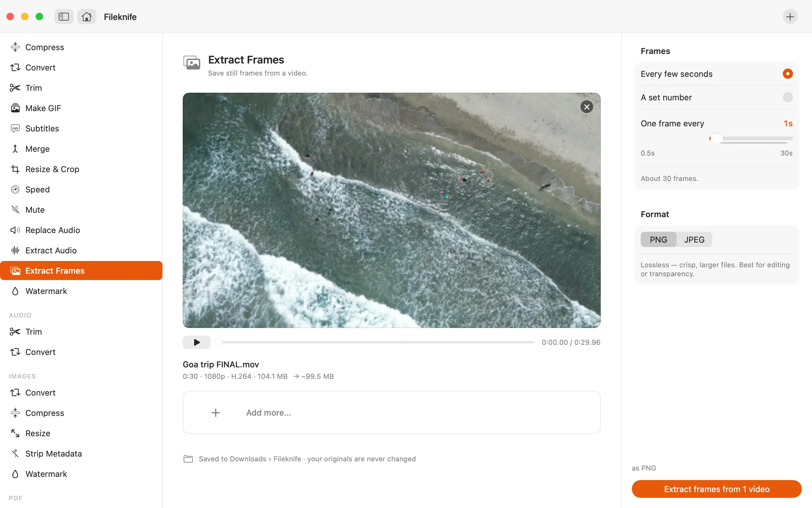Click the plus button in title bar

coord(790,17)
